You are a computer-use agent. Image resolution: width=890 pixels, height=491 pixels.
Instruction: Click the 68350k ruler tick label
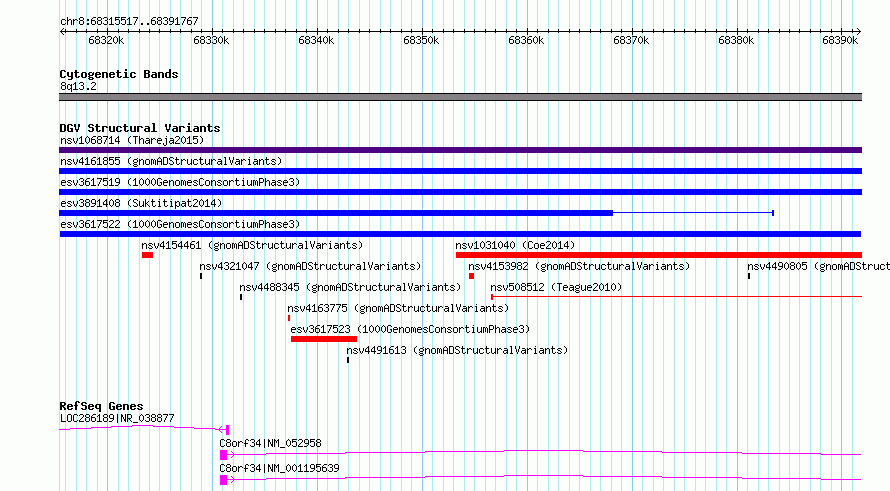(x=421, y=40)
